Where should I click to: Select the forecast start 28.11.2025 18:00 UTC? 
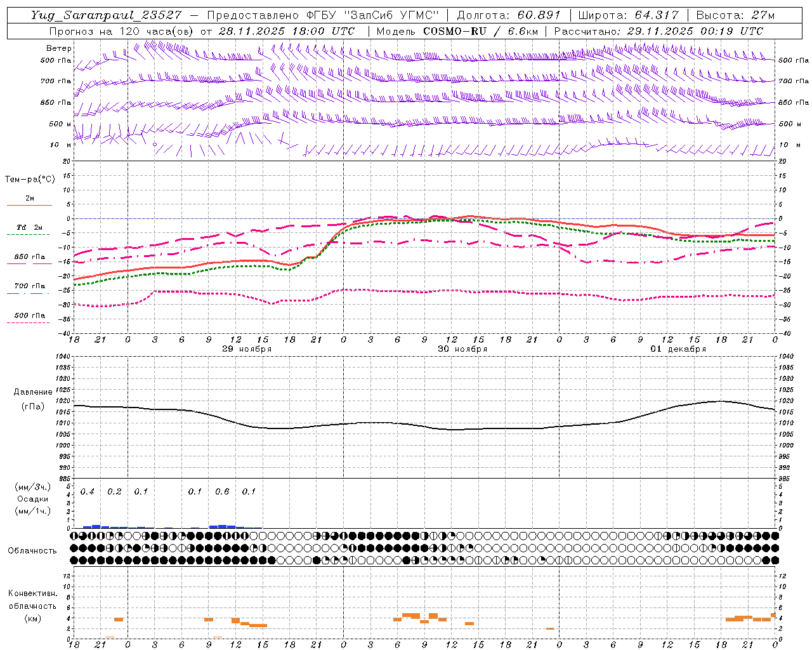(286, 31)
